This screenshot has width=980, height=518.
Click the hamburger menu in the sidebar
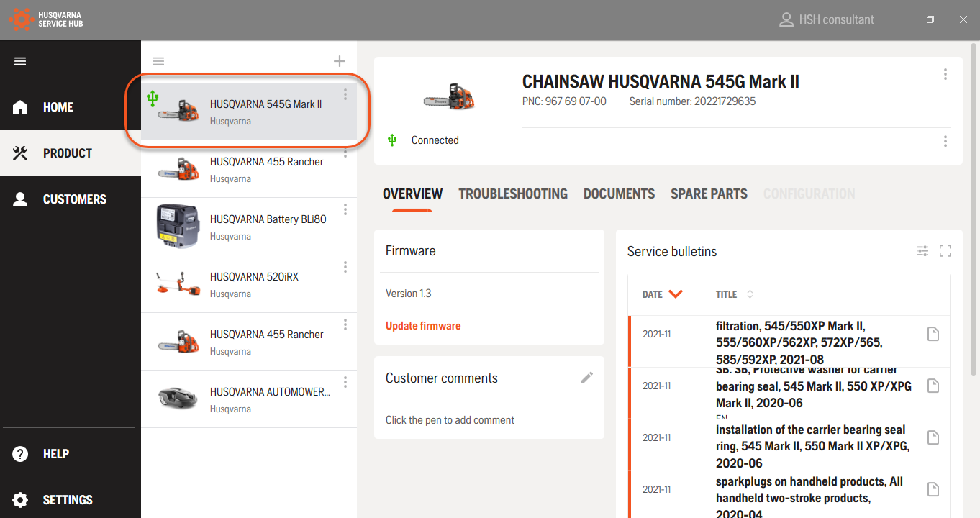coord(20,61)
